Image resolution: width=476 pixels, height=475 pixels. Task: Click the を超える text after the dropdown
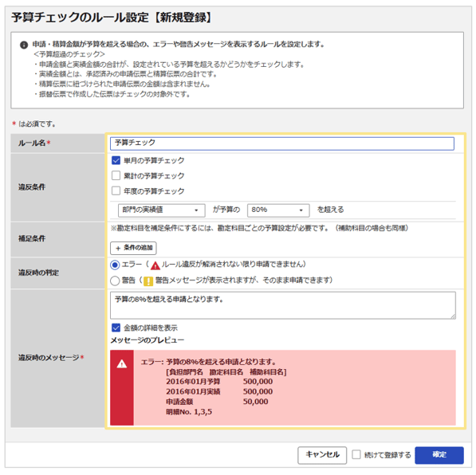pos(331,210)
